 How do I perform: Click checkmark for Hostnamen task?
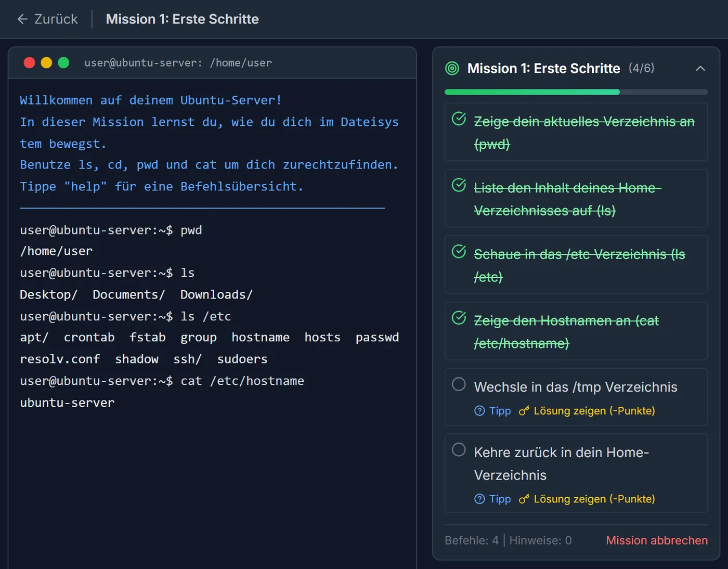[x=459, y=317]
